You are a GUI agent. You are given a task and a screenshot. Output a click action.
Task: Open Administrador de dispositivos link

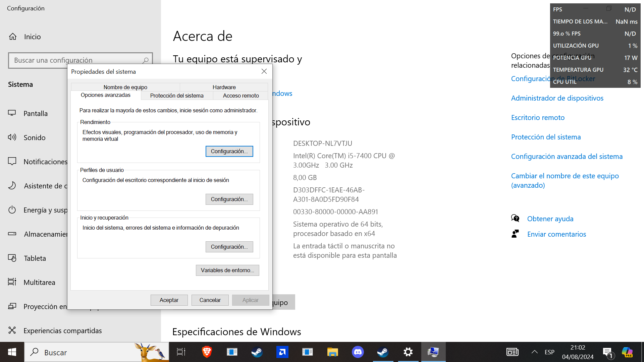(x=557, y=98)
